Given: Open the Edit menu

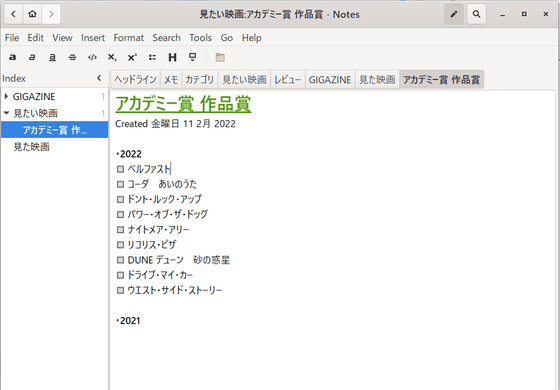Looking at the screenshot, I should tap(36, 38).
